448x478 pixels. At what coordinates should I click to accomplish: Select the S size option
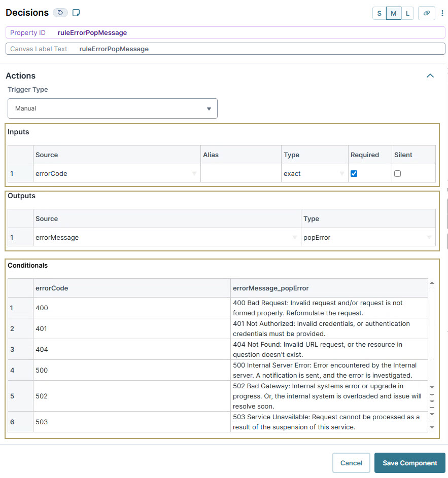pyautogui.click(x=379, y=13)
